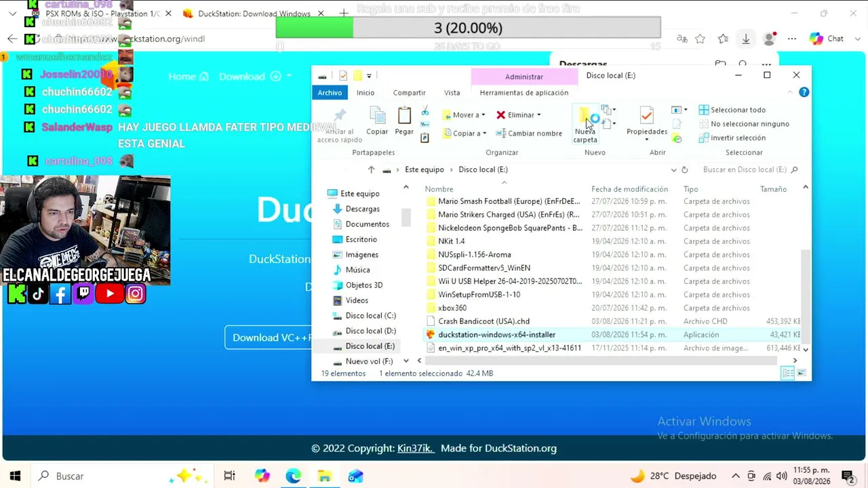Expand the Mover a dropdown

coord(483,115)
